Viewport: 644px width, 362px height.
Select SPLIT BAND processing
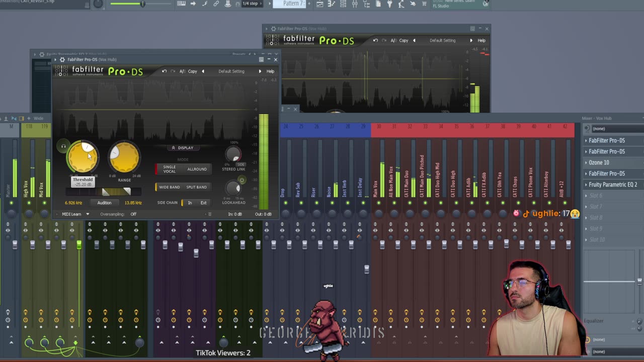pyautogui.click(x=196, y=187)
